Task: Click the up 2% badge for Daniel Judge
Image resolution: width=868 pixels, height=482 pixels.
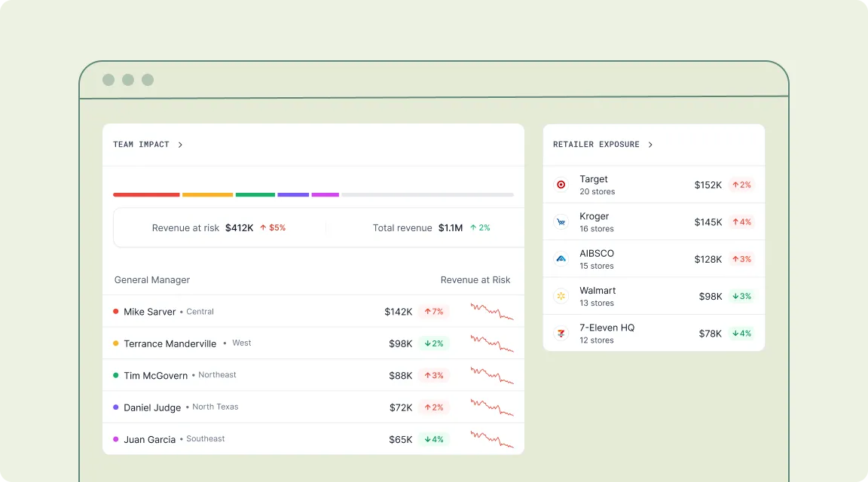Action: pyautogui.click(x=434, y=407)
